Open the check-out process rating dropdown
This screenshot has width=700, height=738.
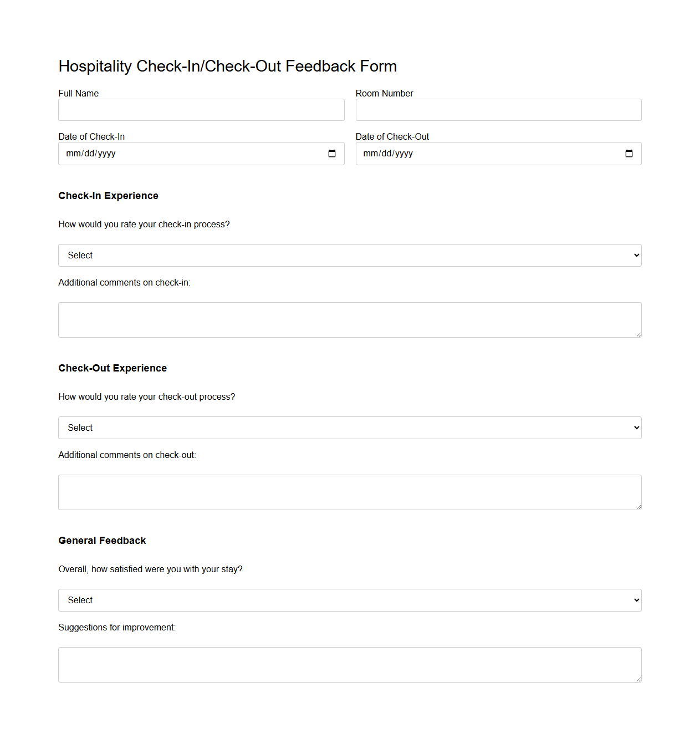(x=349, y=427)
